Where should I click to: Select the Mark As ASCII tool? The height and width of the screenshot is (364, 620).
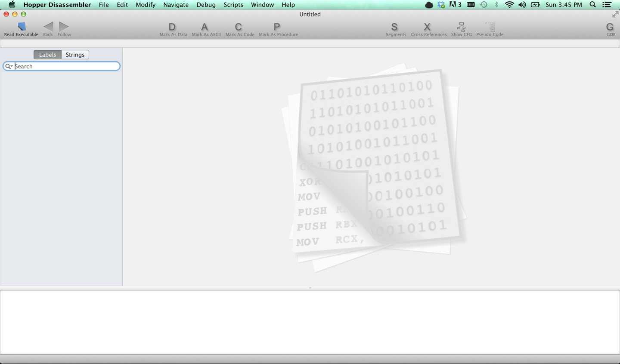pos(205,27)
